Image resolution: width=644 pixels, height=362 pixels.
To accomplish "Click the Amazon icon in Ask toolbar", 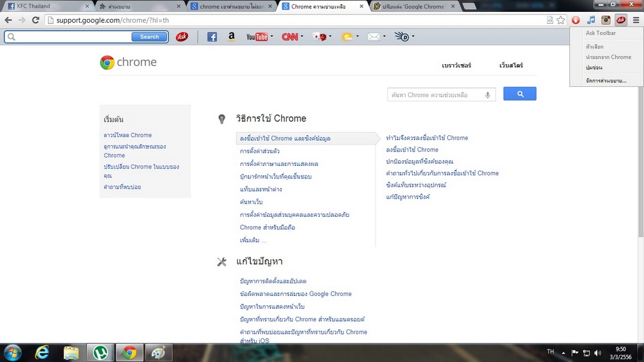I will pos(231,37).
